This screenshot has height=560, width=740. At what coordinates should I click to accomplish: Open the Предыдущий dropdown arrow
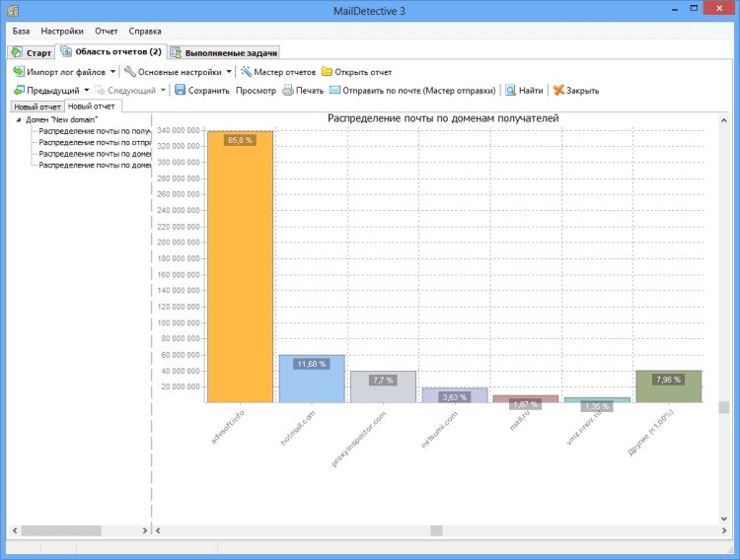pyautogui.click(x=87, y=90)
